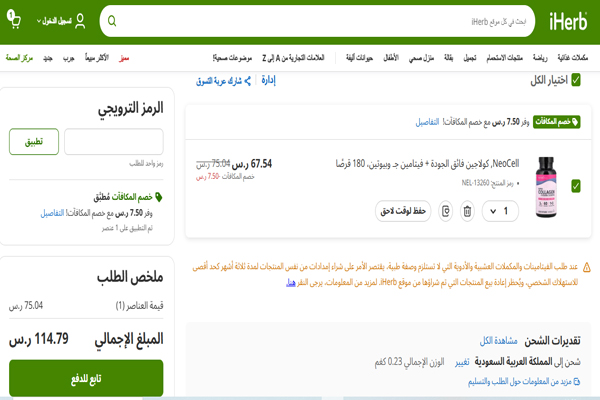600x400 pixels.
Task: Click the round icon beside the trash button
Action: coord(445,211)
